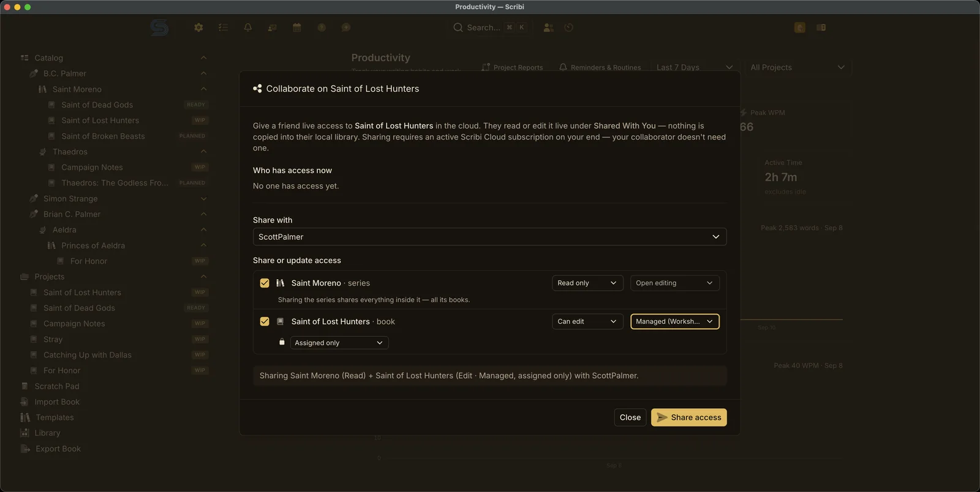Open the Stray project
The image size is (980, 492).
click(x=53, y=339)
